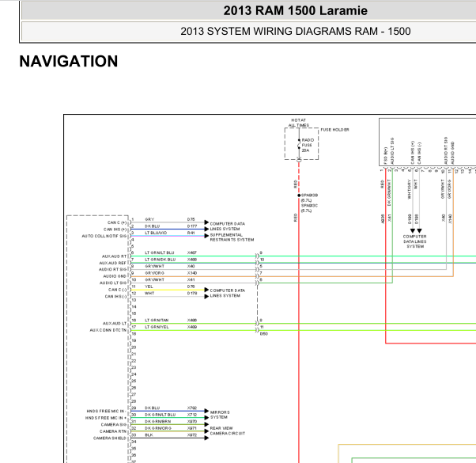The height and width of the screenshot is (463, 476).
Task: Click the 'HNDS FREE MIC IN +' label
Action: [106, 418]
